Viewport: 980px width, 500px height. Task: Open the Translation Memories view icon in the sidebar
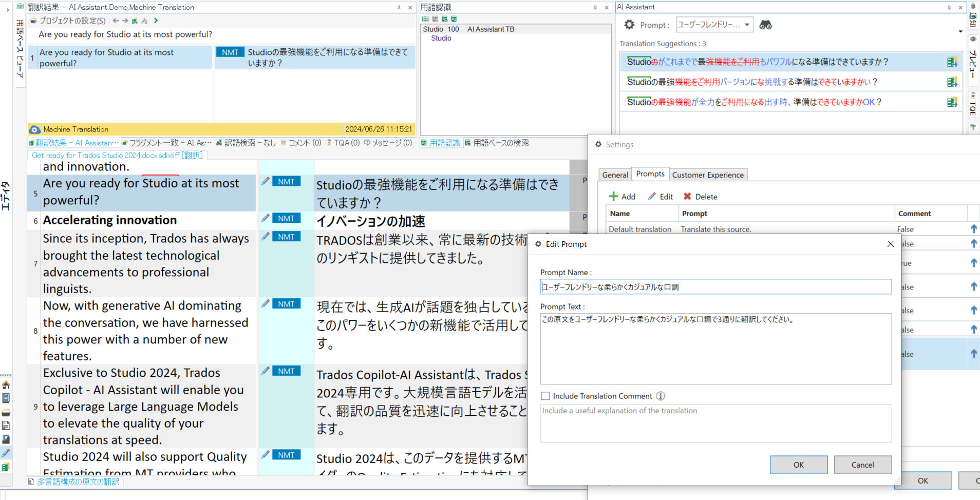pyautogui.click(x=6, y=467)
